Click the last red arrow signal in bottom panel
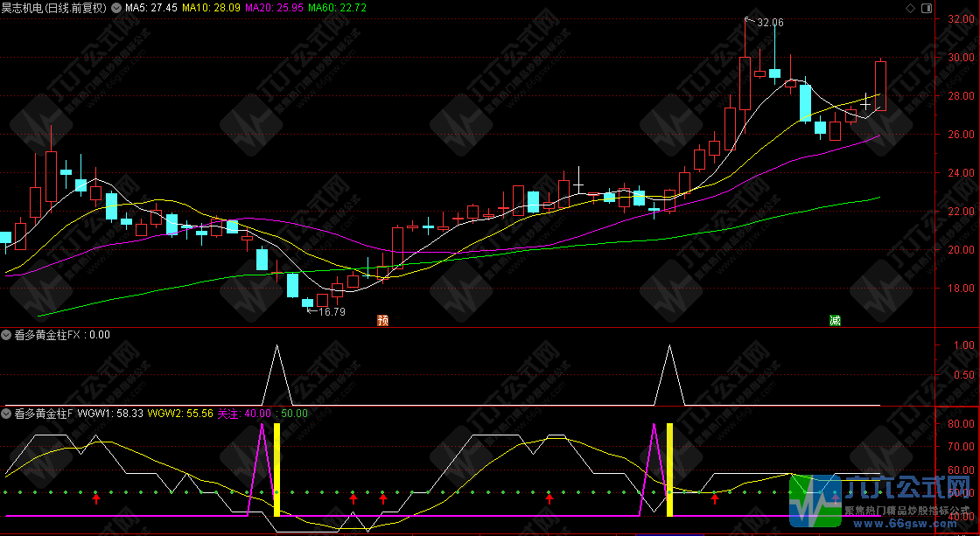 [714, 498]
